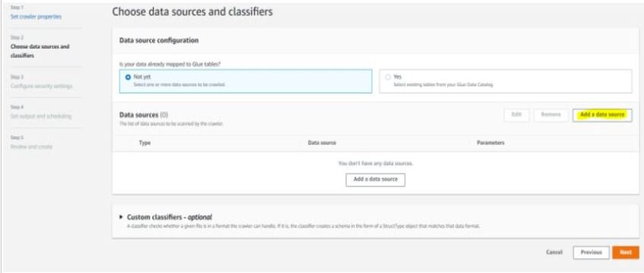Click the Parameters column header
644x273 pixels.
pyautogui.click(x=491, y=143)
